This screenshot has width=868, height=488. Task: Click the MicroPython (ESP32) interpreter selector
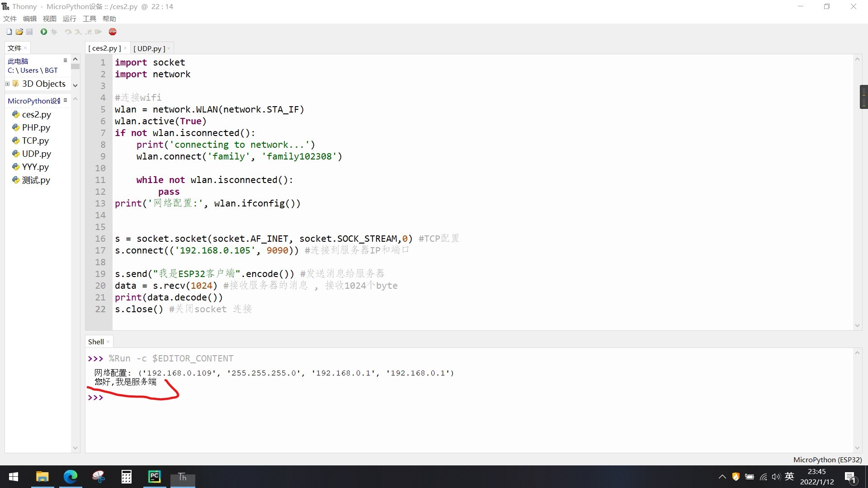pos(827,460)
